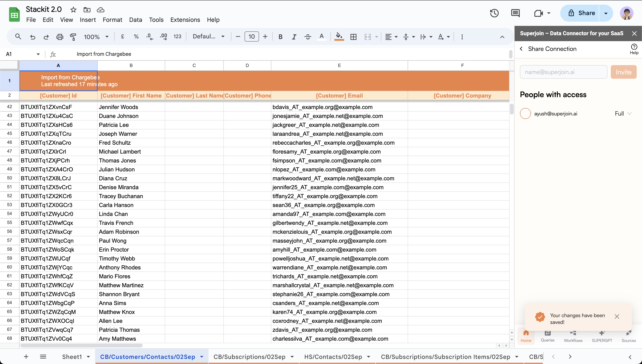Toggle italic formatting

[x=294, y=37]
